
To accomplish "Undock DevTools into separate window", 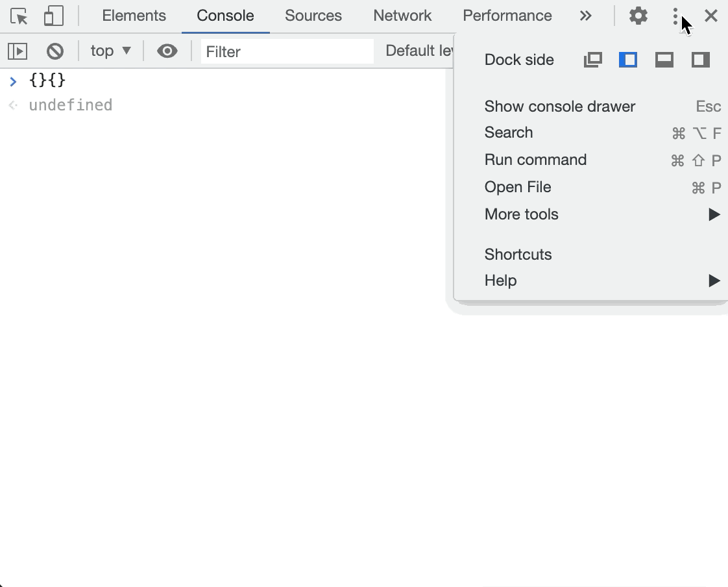I will tap(593, 60).
